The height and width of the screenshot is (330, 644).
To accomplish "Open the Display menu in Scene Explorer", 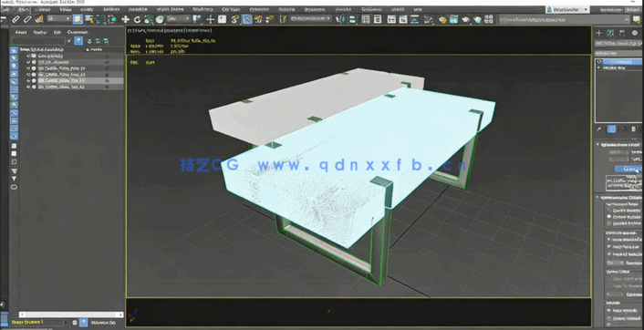I will point(40,33).
